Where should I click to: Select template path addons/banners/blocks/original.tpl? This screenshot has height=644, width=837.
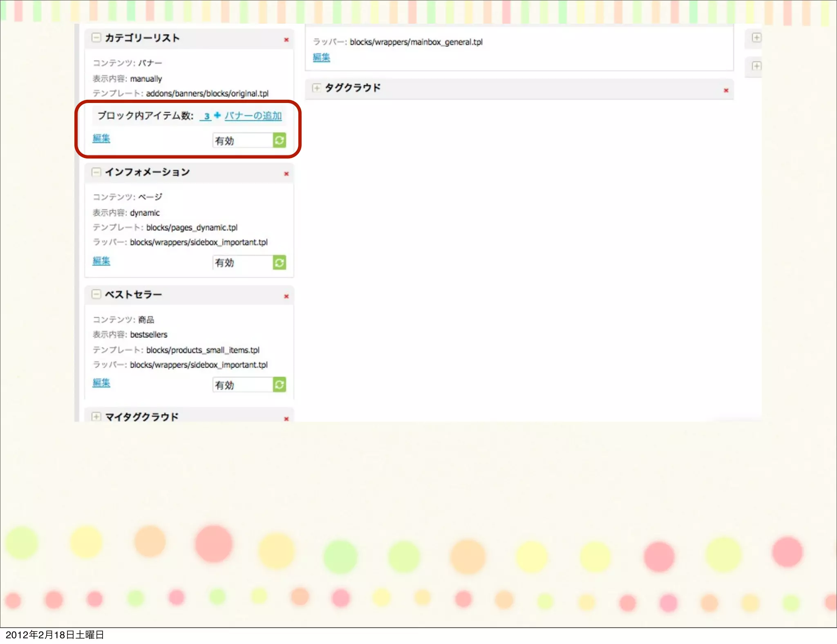[x=208, y=94]
